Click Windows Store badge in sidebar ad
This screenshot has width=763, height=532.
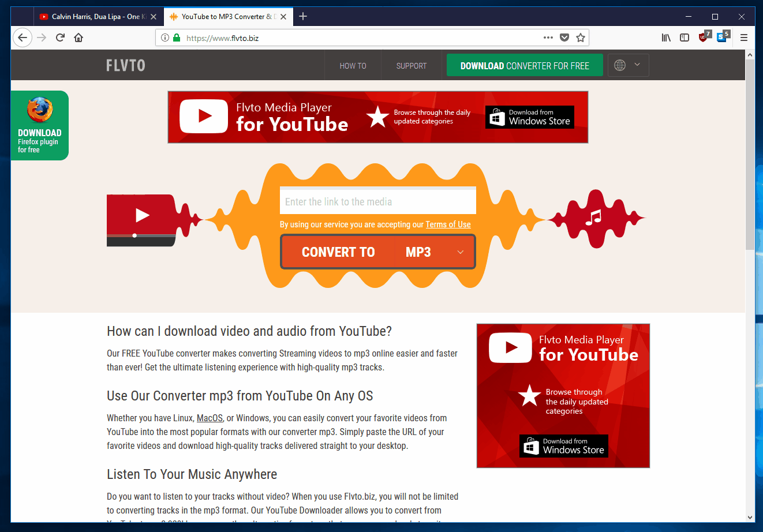pyautogui.click(x=564, y=446)
